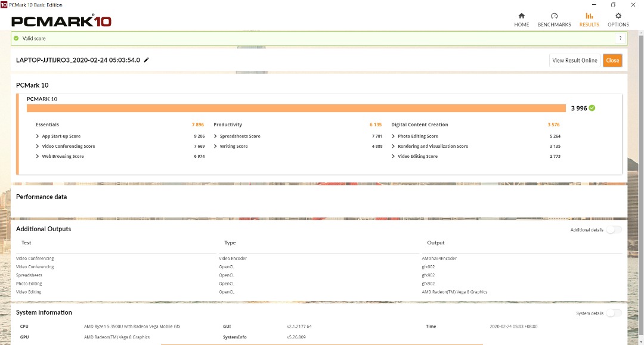Click the Rendering and Visualization value 3 135
The width and height of the screenshot is (644, 345).
point(555,147)
